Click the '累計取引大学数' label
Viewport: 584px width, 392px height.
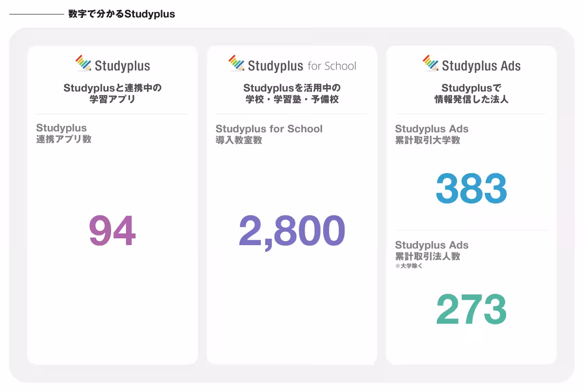coord(428,141)
